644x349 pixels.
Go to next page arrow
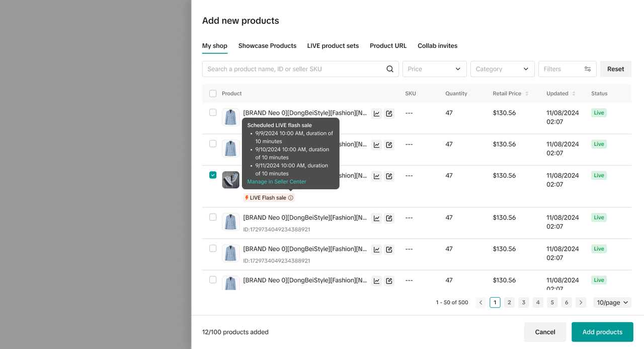coord(581,303)
